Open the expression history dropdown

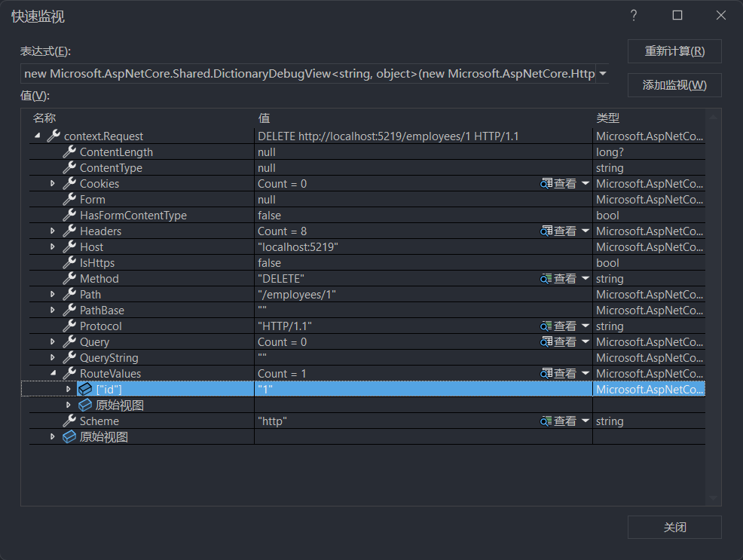[x=602, y=74]
